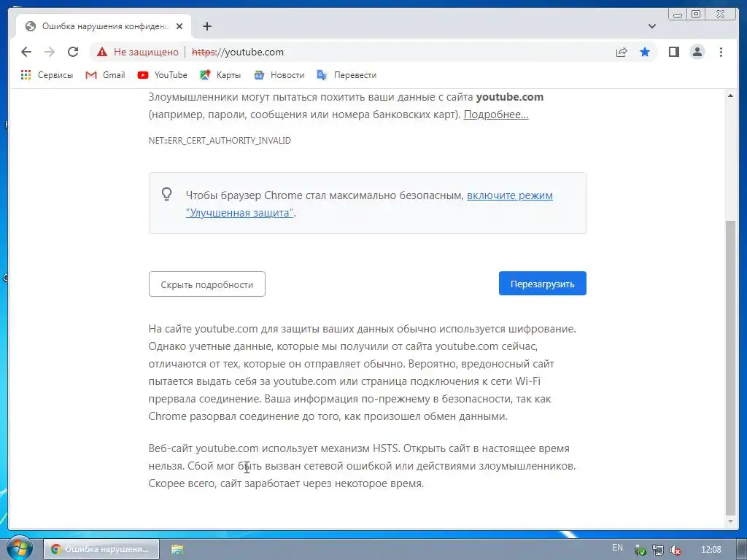Open Новости bookmark
Image resolution: width=747 pixels, height=560 pixels.
pyautogui.click(x=279, y=75)
